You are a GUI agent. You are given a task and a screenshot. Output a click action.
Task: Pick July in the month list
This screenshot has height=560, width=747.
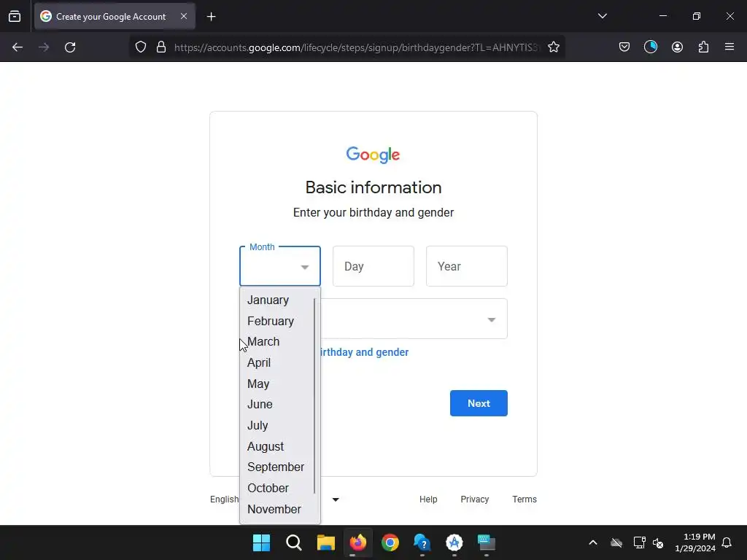coord(276,425)
